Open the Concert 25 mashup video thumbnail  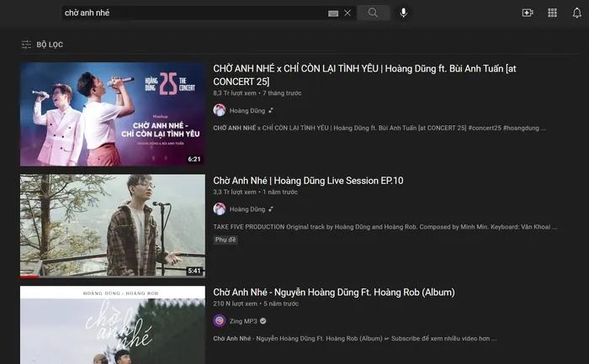coord(113,114)
